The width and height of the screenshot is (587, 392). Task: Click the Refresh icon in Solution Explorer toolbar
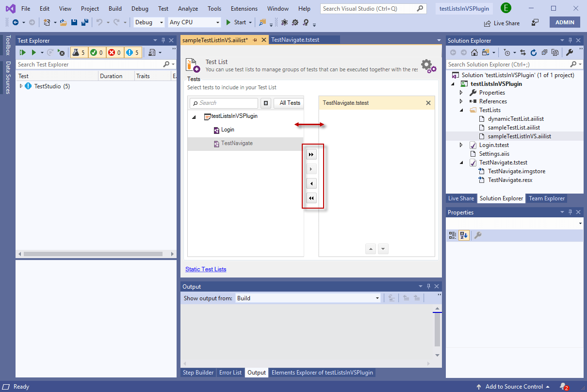click(534, 52)
